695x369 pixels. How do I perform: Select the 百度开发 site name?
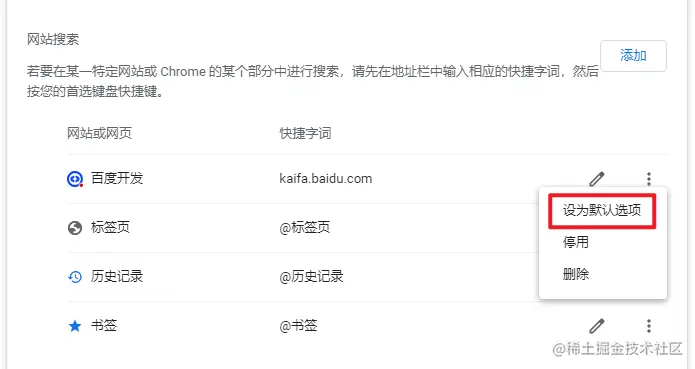[x=117, y=178]
